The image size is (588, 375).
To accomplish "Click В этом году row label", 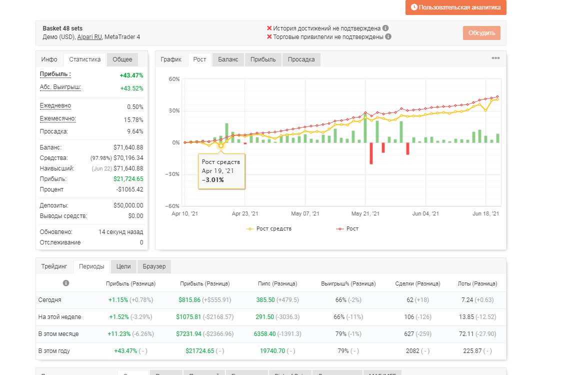I will (54, 351).
